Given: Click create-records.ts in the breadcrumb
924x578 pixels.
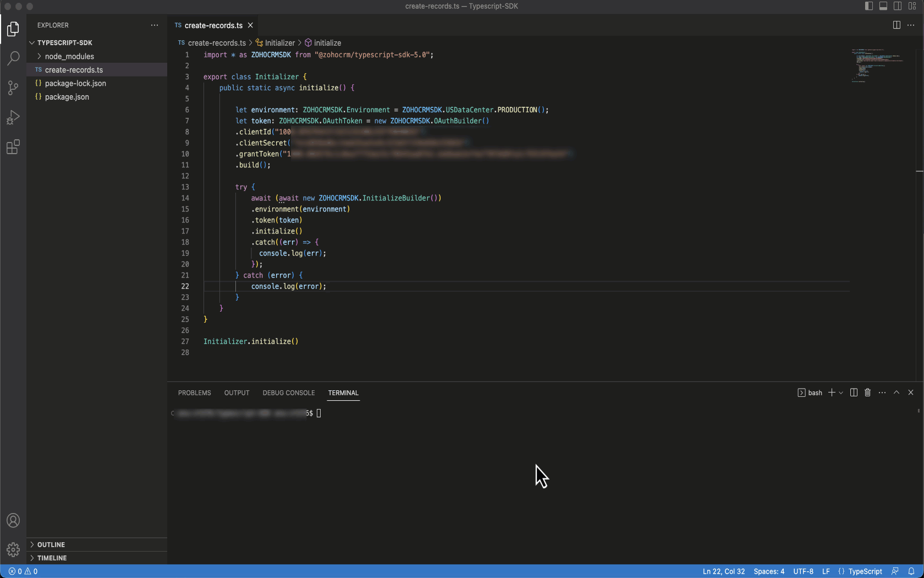Looking at the screenshot, I should coord(217,43).
